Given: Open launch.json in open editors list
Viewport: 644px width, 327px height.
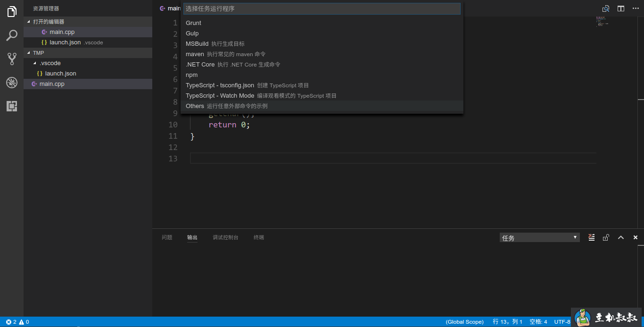Looking at the screenshot, I should [88, 42].
